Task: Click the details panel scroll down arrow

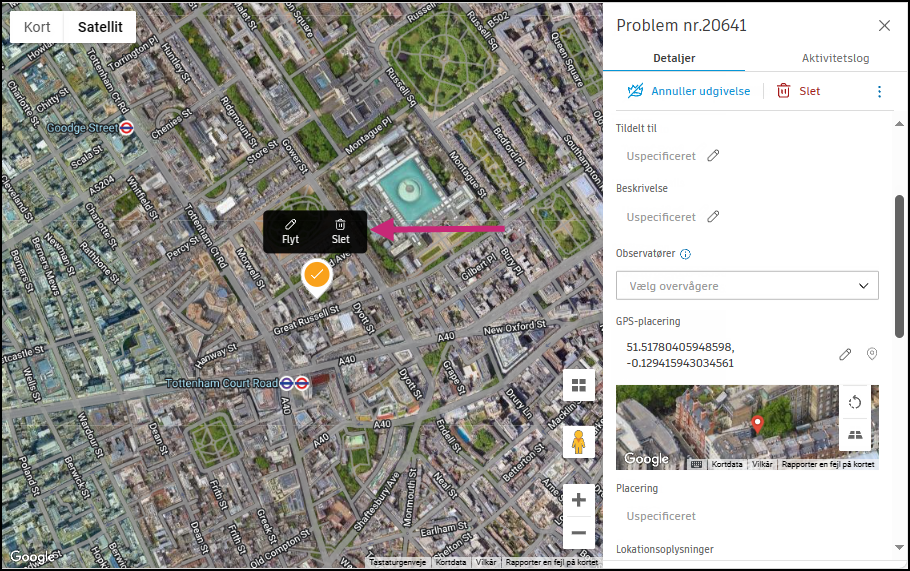Action: [900, 547]
